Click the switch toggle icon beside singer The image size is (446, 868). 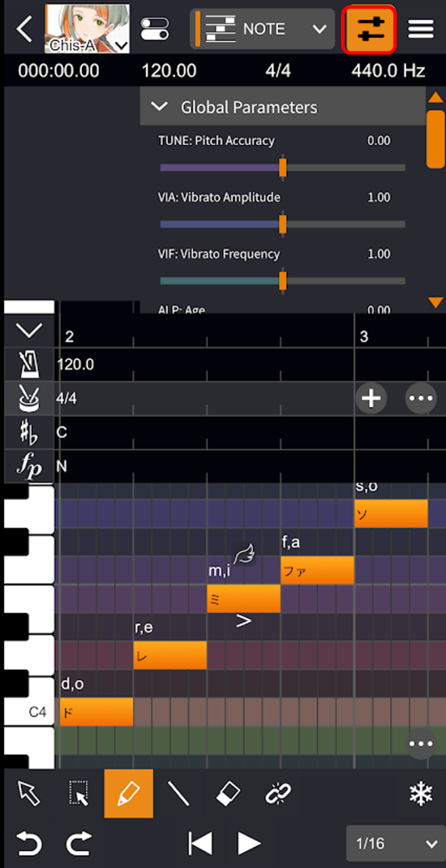[156, 29]
